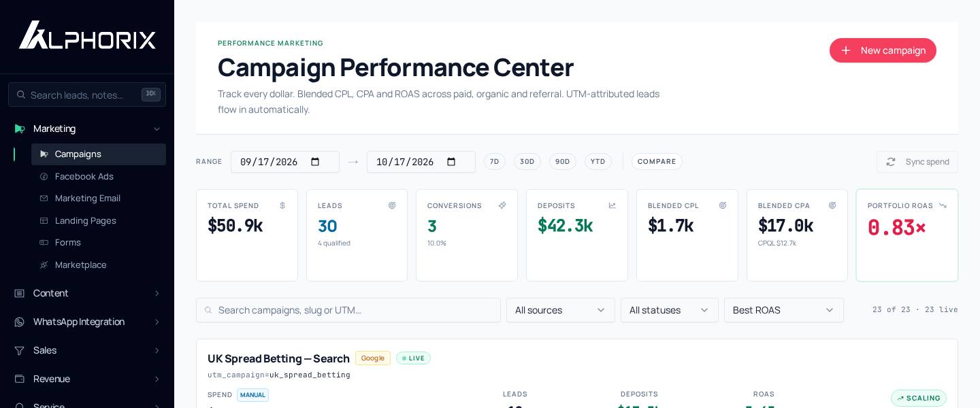
Task: Open Forms in the sidebar
Action: pos(99,243)
